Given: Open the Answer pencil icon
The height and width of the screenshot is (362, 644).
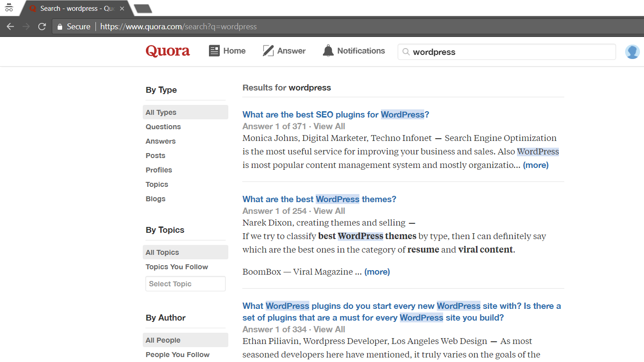Looking at the screenshot, I should pos(268,51).
